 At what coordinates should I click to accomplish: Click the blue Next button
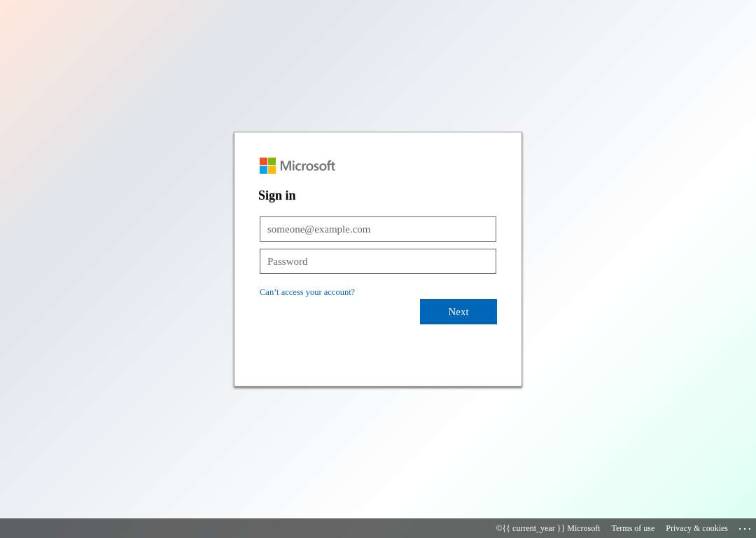pyautogui.click(x=458, y=312)
